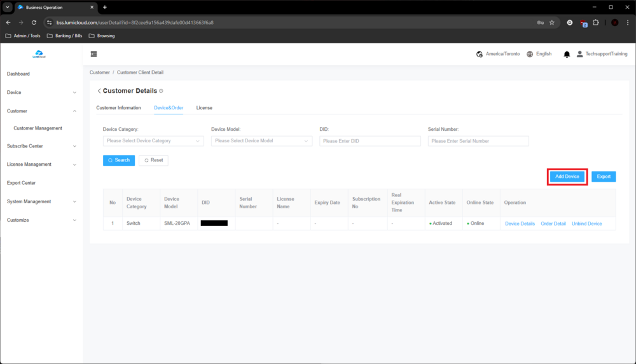Open the Device Model dropdown
Viewport: 636px width, 364px height.
(x=261, y=141)
